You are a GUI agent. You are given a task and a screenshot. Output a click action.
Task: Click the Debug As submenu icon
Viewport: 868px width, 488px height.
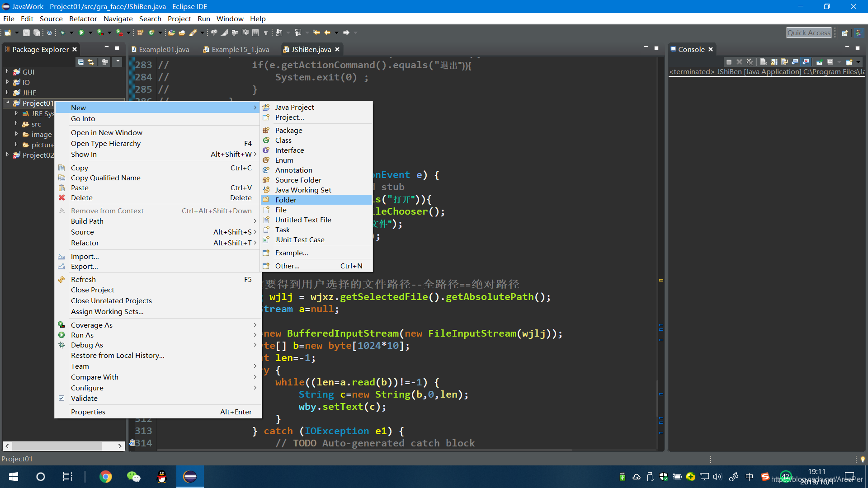61,344
